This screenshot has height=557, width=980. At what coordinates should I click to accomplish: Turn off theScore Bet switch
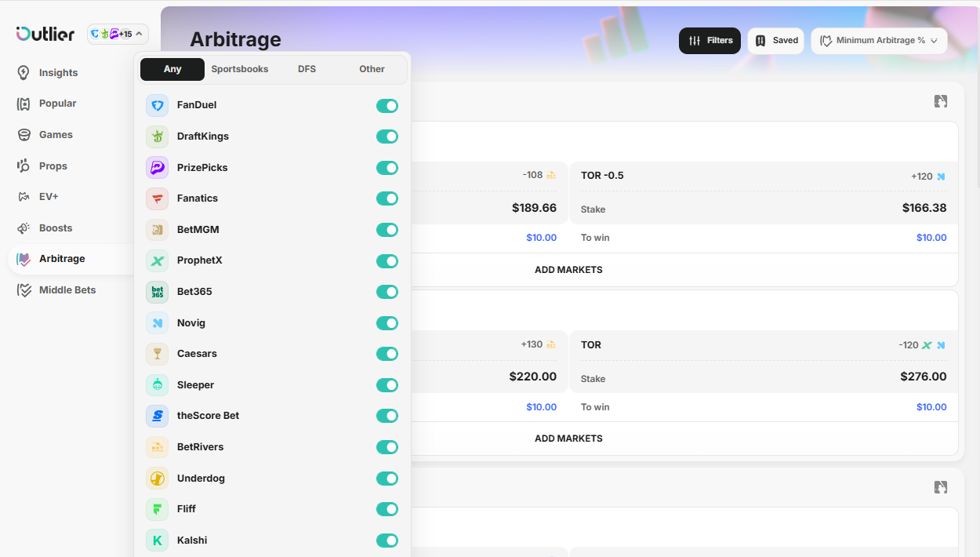pos(387,416)
